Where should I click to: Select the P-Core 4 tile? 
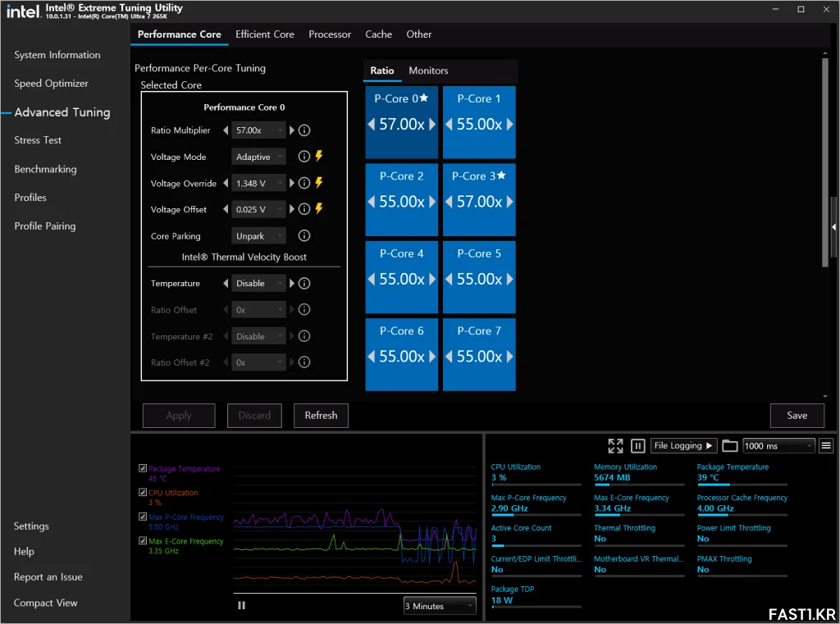402,277
